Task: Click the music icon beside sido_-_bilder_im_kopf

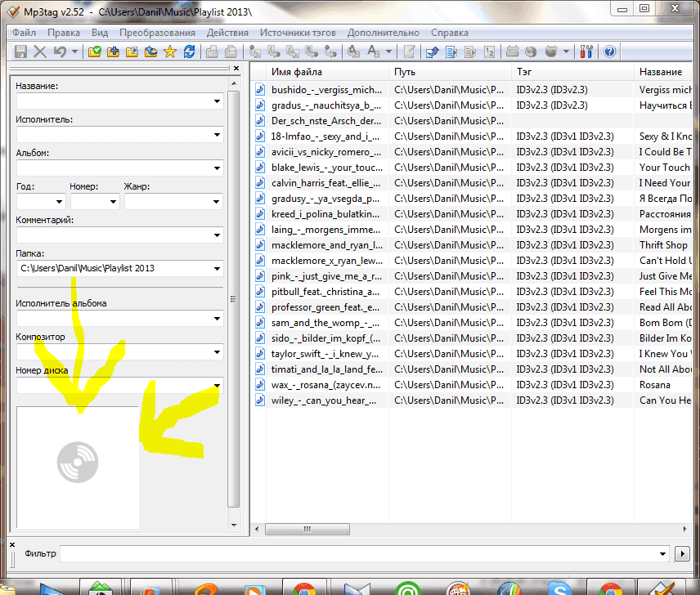Action: pyautogui.click(x=260, y=338)
